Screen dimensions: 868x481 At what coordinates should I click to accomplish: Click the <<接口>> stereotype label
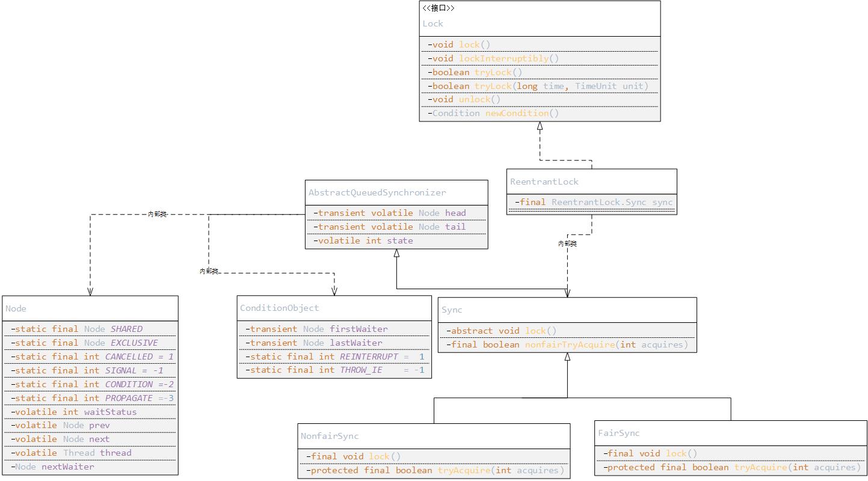coord(439,8)
